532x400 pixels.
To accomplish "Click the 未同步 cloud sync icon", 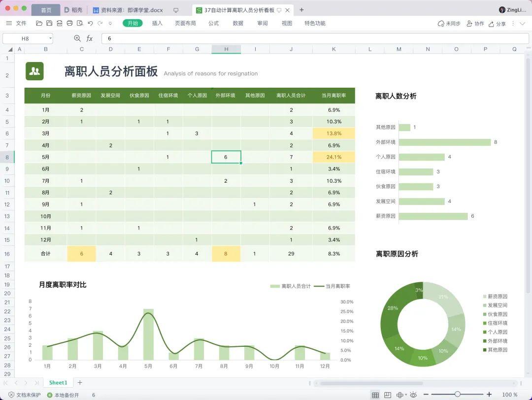I will [x=441, y=24].
